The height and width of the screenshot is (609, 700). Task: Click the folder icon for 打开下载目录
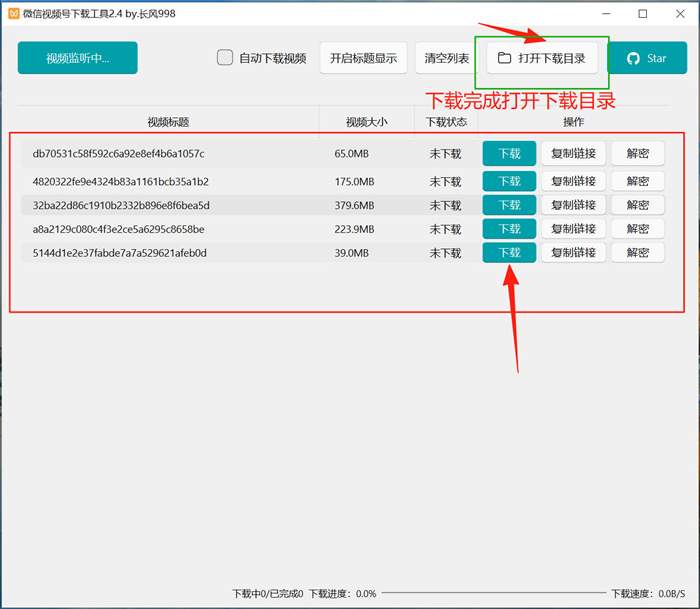point(504,58)
